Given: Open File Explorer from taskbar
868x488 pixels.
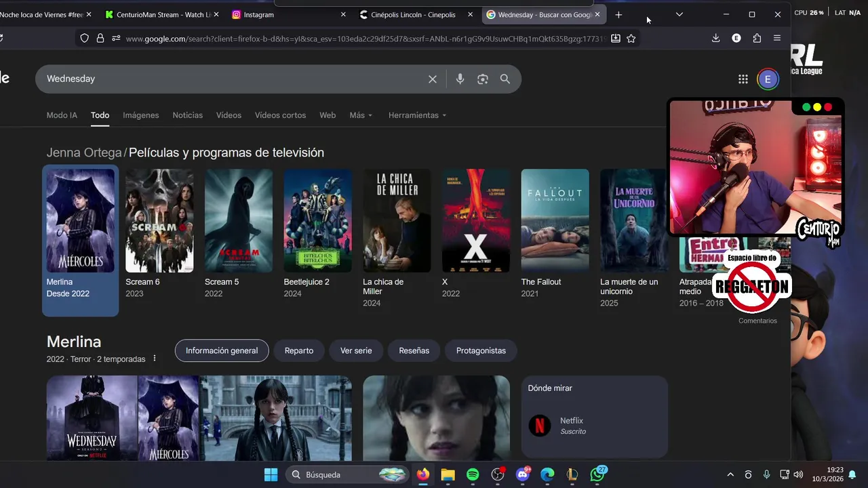Looking at the screenshot, I should 448,474.
